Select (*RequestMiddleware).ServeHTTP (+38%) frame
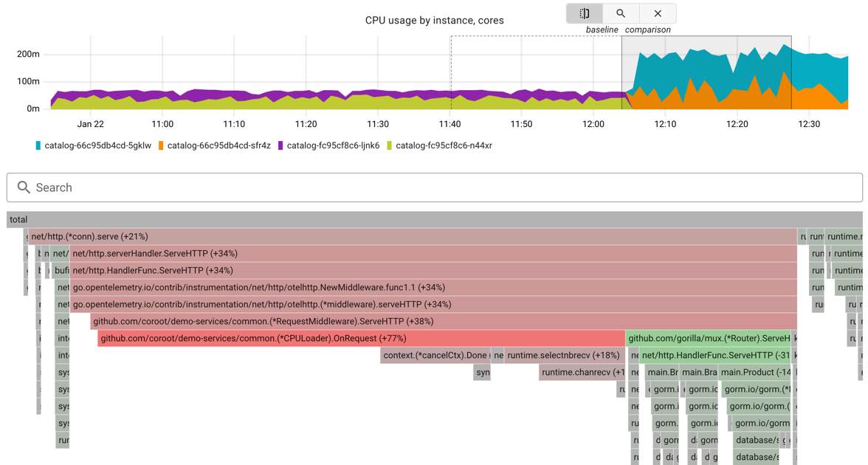Image resolution: width=868 pixels, height=465 pixels. point(444,322)
